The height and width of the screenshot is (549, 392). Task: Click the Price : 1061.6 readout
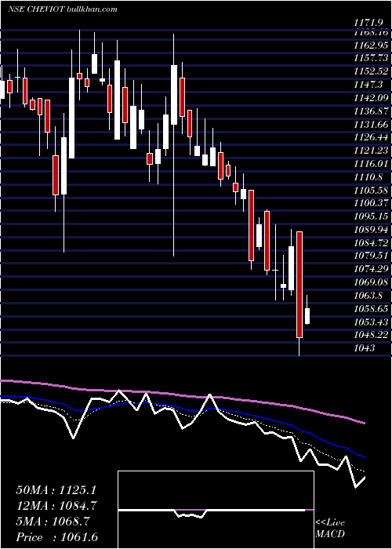pyautogui.click(x=56, y=537)
